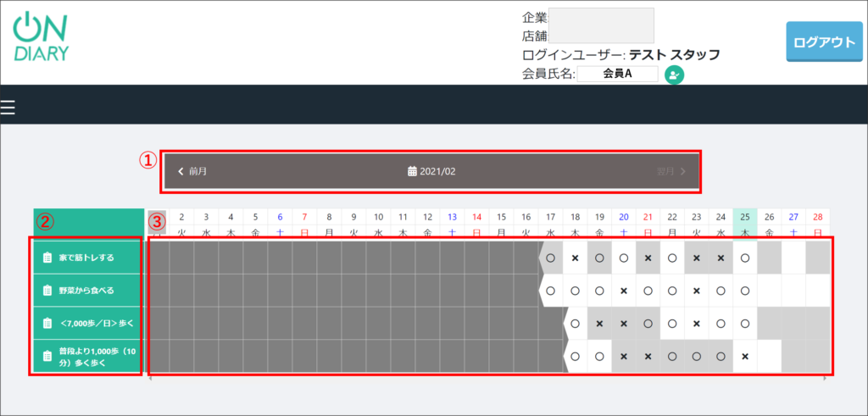This screenshot has height=416, width=868.
Task: Toggle 野菜から食べる mark on day 20
Action: coord(624,291)
